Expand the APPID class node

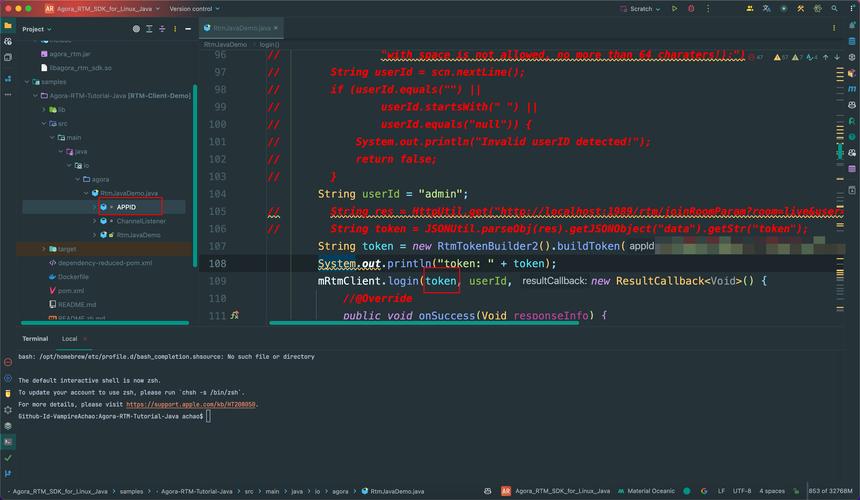[95, 207]
